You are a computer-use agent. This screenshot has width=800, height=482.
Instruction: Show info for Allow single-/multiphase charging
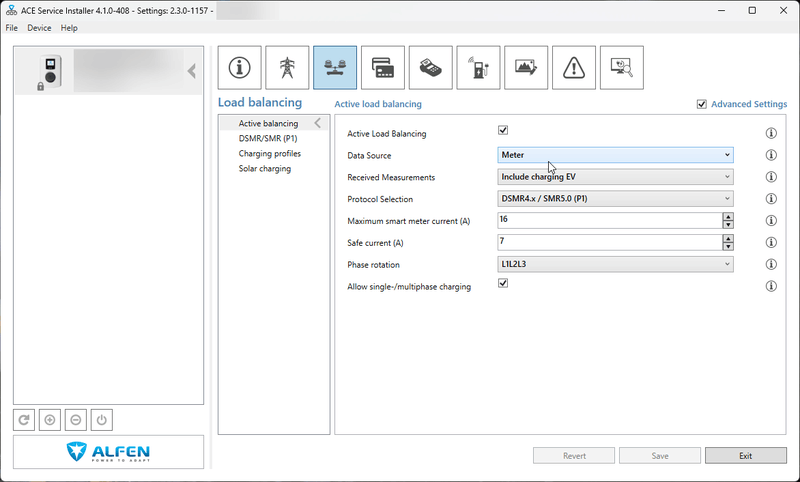pos(771,286)
